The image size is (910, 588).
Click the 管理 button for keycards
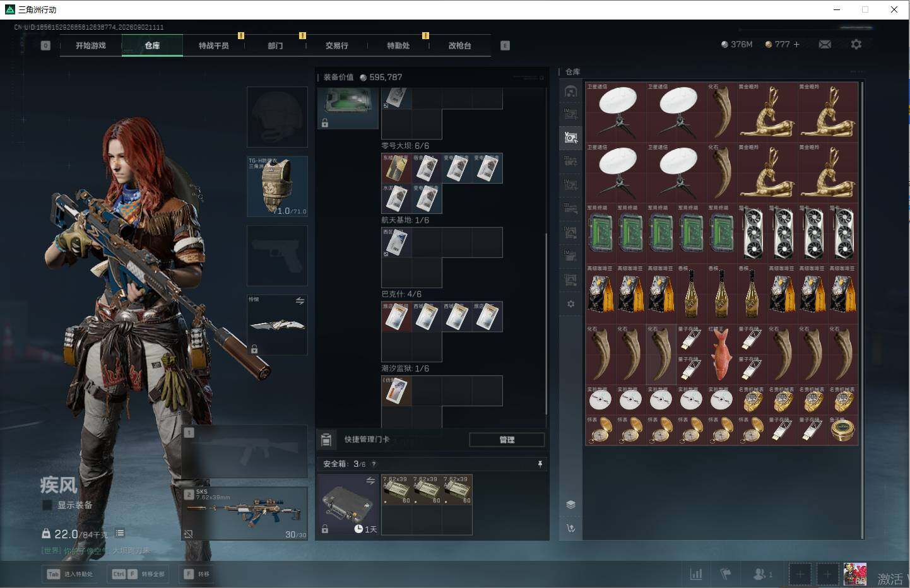507,440
